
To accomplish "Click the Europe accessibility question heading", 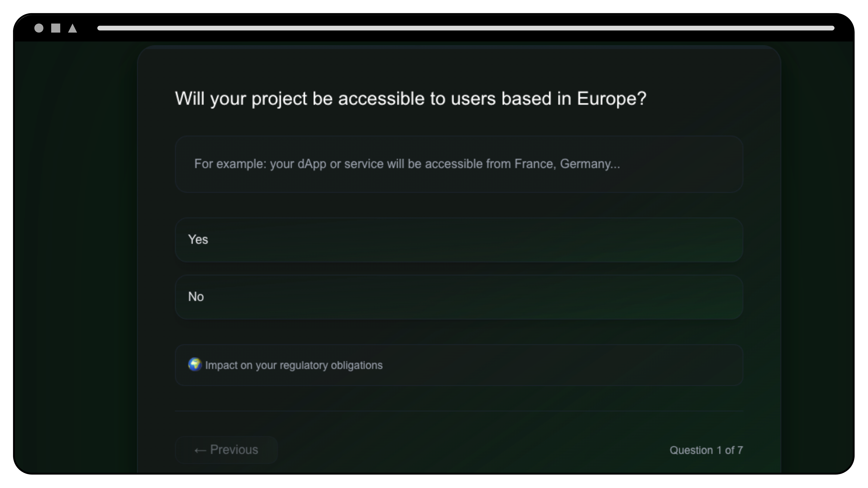I will [x=410, y=99].
